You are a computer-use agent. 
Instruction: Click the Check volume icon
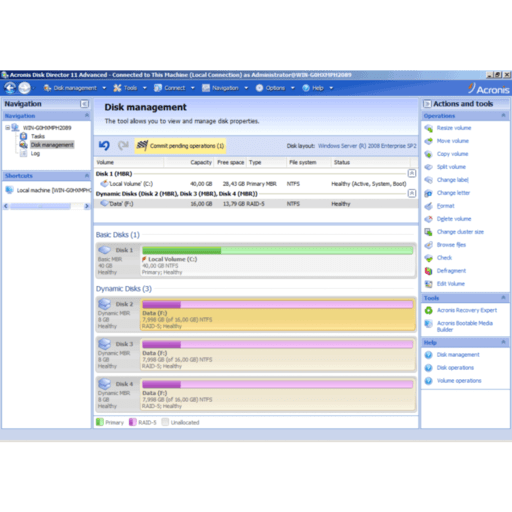coord(428,258)
